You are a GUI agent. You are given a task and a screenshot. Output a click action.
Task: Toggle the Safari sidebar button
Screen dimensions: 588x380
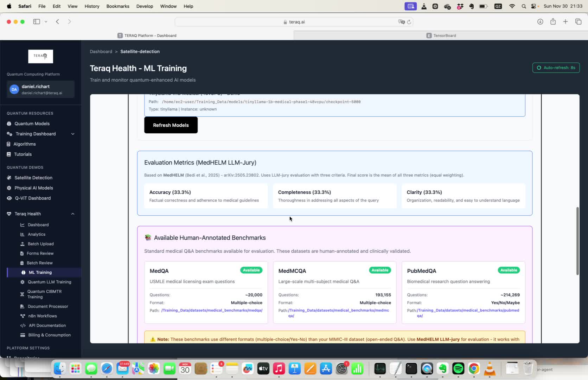click(x=37, y=22)
